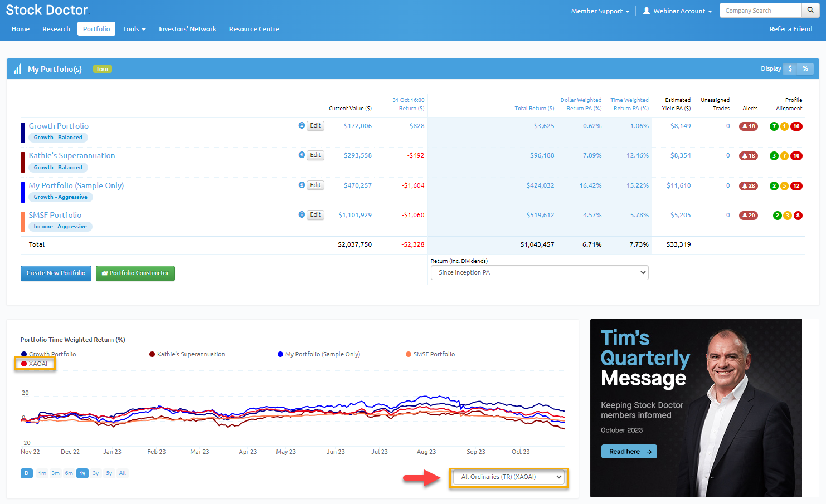
Task: Click Edit for Growth Portfolio
Action: point(315,125)
